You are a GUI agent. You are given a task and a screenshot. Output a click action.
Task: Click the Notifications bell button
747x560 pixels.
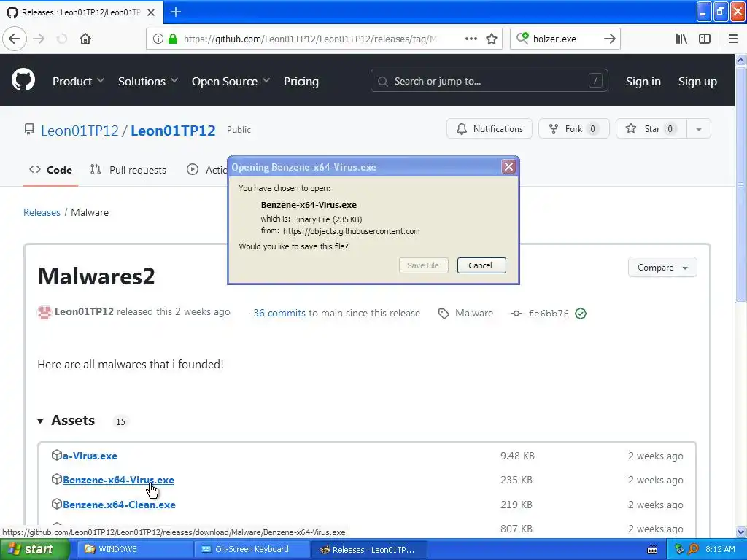489,128
